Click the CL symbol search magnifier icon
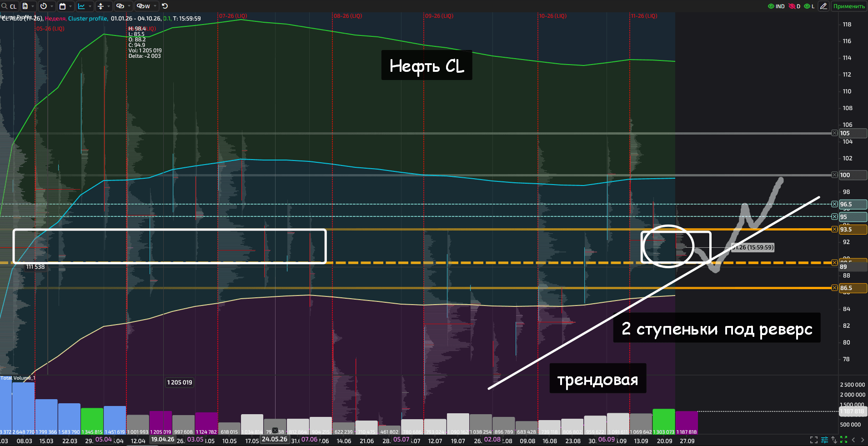 coord(4,6)
